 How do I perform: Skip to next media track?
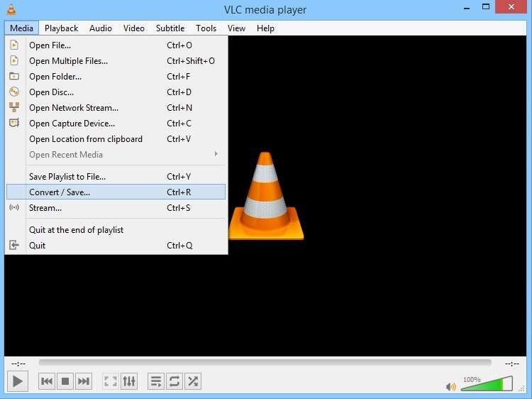(84, 381)
